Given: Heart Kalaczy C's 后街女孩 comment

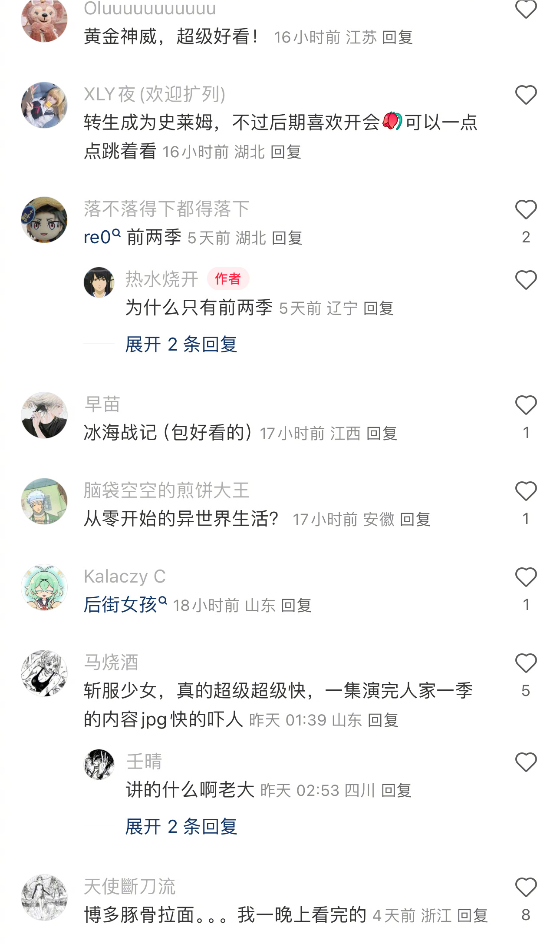Looking at the screenshot, I should point(526,577).
